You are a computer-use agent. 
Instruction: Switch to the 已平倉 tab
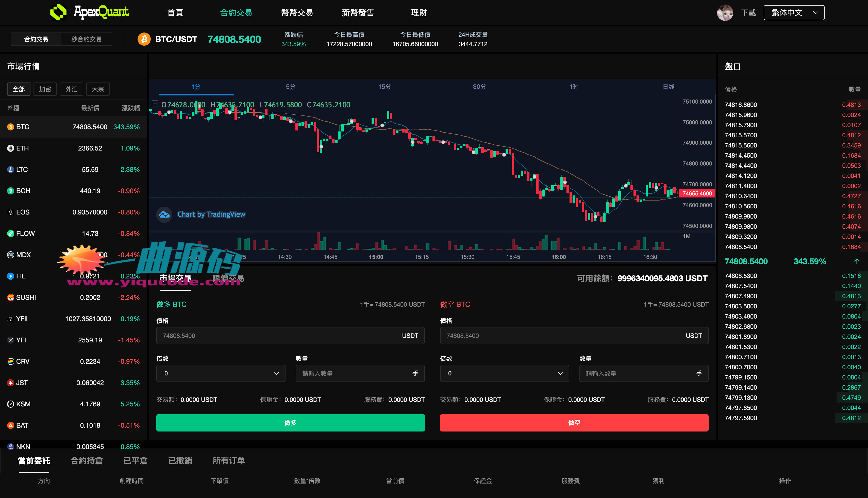tap(136, 461)
